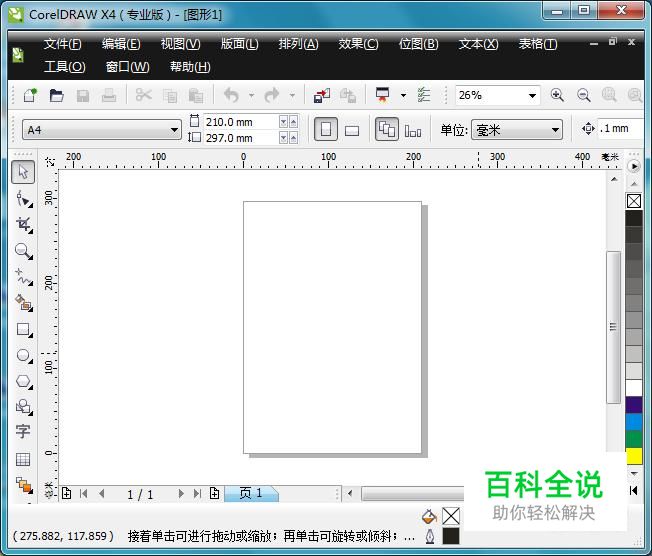Open the 排列(A) menu
This screenshot has height=556, width=652.
coord(298,44)
